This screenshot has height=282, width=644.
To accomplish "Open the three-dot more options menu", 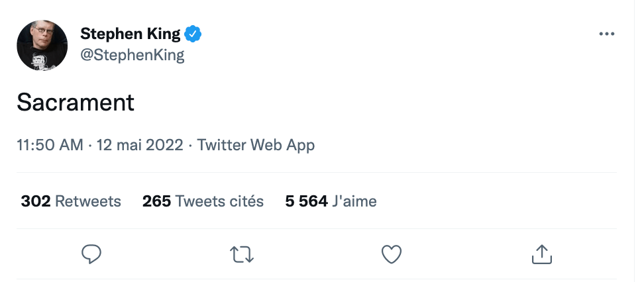I will (606, 34).
